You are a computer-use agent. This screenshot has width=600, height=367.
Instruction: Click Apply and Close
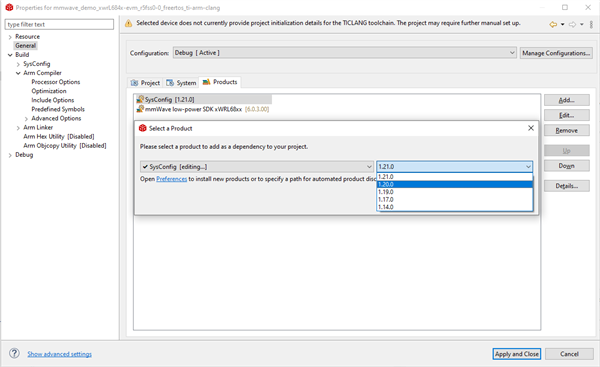point(517,354)
